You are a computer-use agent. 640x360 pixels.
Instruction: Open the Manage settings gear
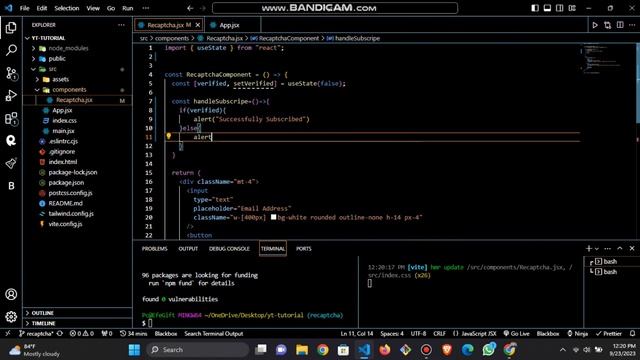click(x=11, y=316)
